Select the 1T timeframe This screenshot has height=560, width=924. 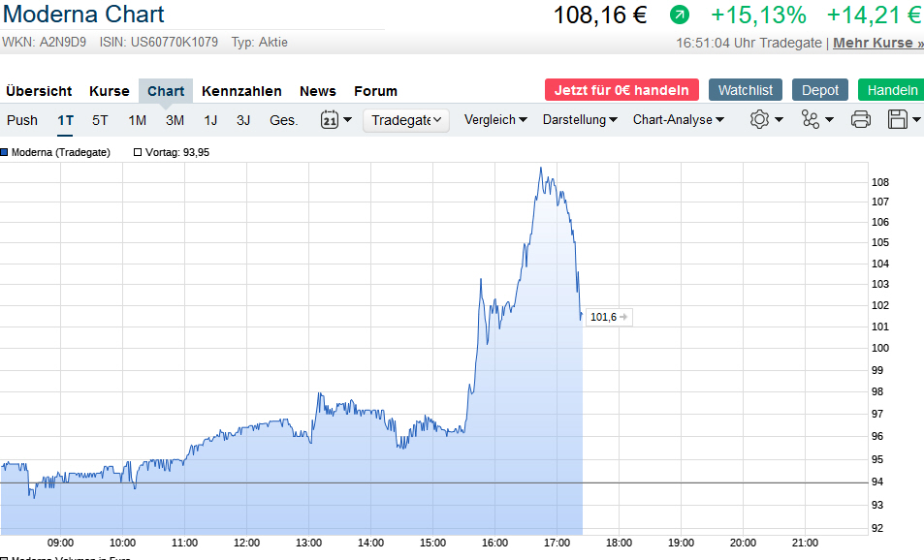pyautogui.click(x=65, y=120)
